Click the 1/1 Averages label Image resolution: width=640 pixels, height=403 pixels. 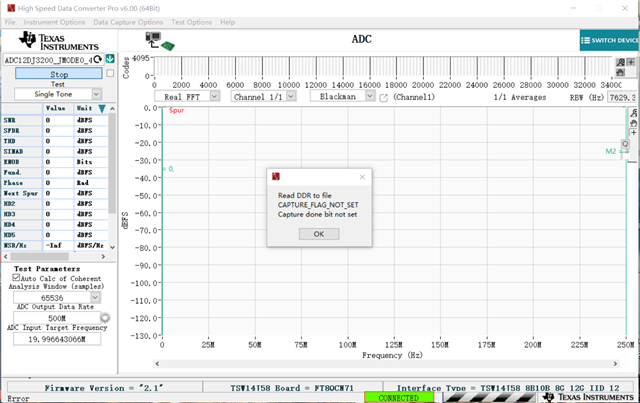point(520,97)
